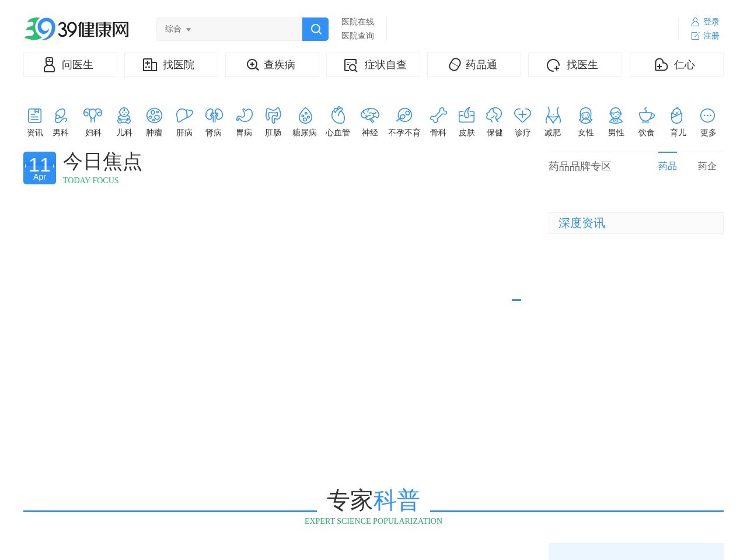
Task: Click the 登录 login button
Action: tap(711, 22)
